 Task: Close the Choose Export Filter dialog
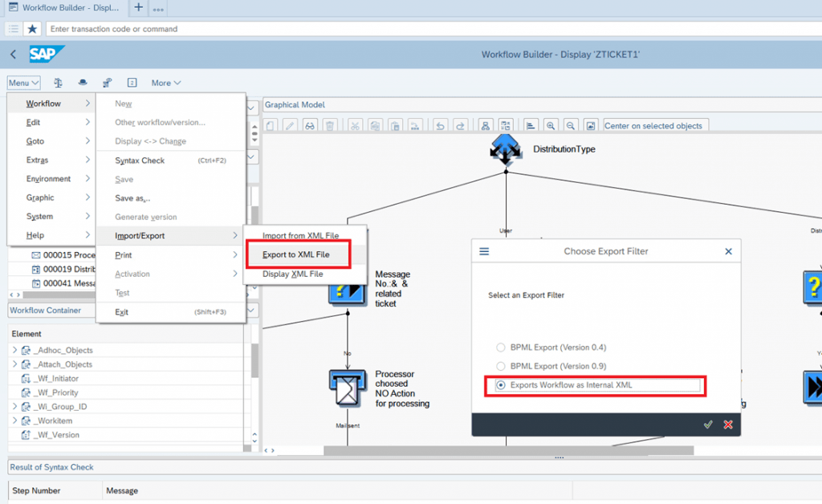click(x=728, y=251)
